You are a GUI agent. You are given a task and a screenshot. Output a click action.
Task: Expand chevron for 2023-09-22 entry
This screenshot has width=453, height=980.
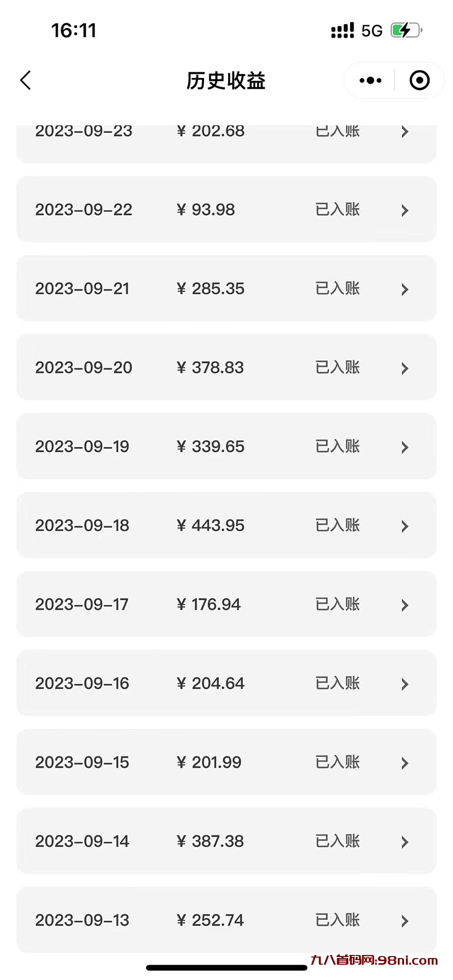pos(405,210)
